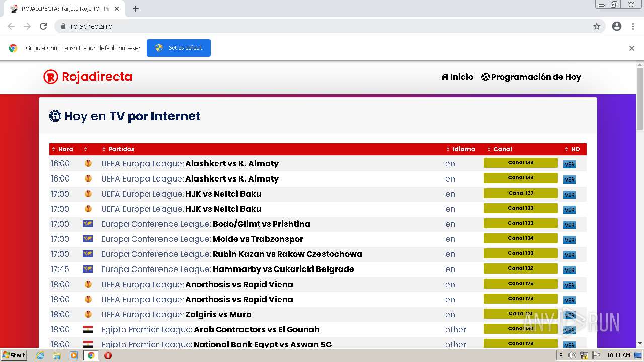Click the Hammarby vs Cukaricki Belgrade match
This screenshot has height=362, width=644.
click(283, 269)
